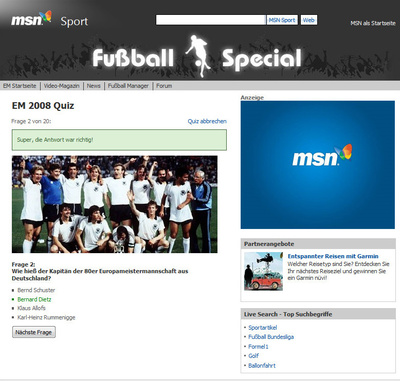
Task: Open the Forum navigation item
Action: pyautogui.click(x=164, y=86)
